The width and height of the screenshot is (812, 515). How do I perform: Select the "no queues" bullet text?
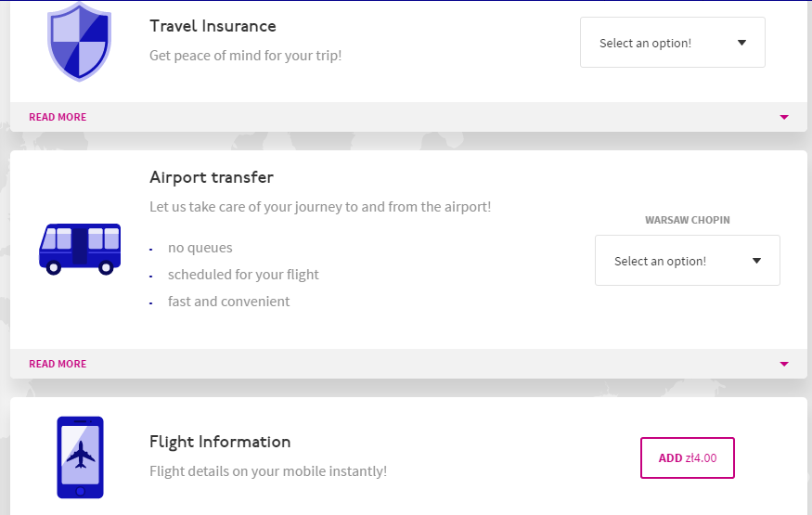point(200,248)
